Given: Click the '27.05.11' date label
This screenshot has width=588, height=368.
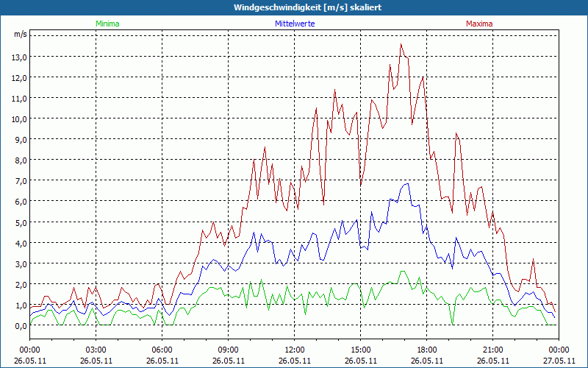Looking at the screenshot, I should [x=559, y=361].
